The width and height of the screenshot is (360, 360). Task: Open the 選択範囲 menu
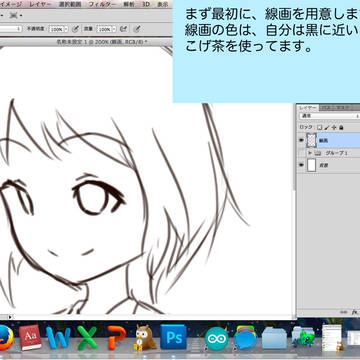click(x=70, y=4)
